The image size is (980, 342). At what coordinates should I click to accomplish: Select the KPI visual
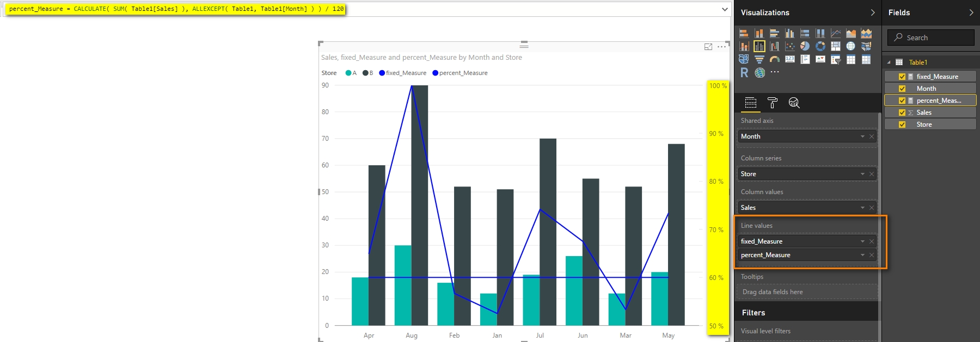(x=820, y=59)
